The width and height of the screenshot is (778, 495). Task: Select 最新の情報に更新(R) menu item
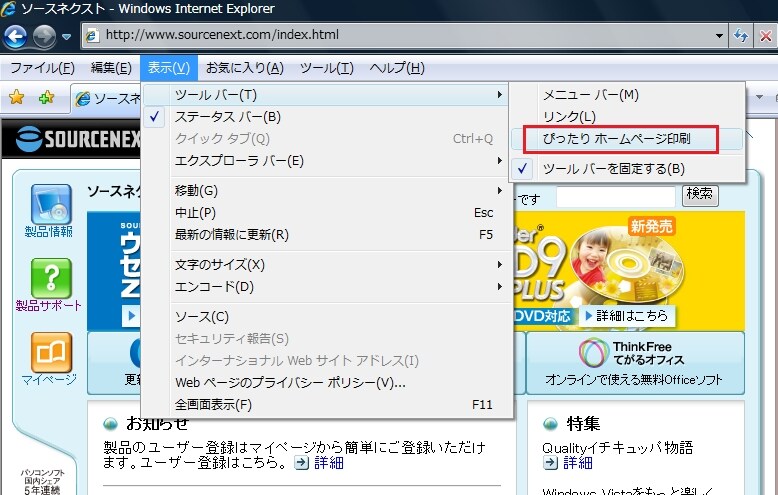(x=326, y=235)
